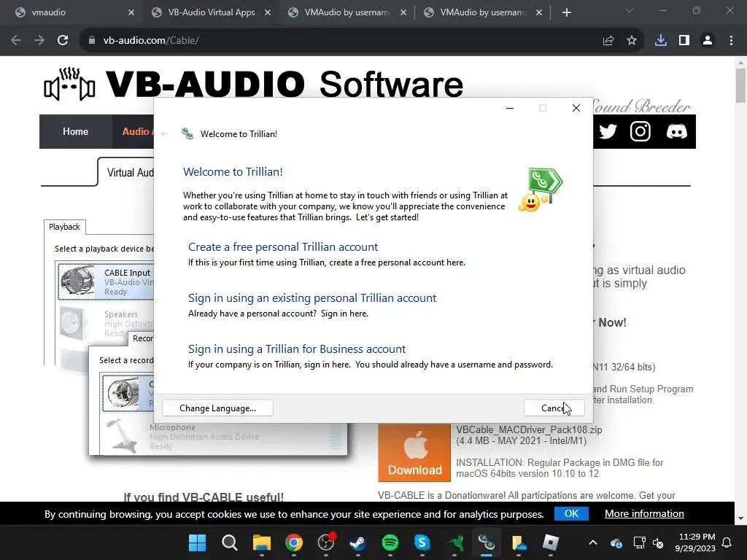747x560 pixels.
Task: Switch to the third tab VMAudio by username
Action: (x=347, y=12)
